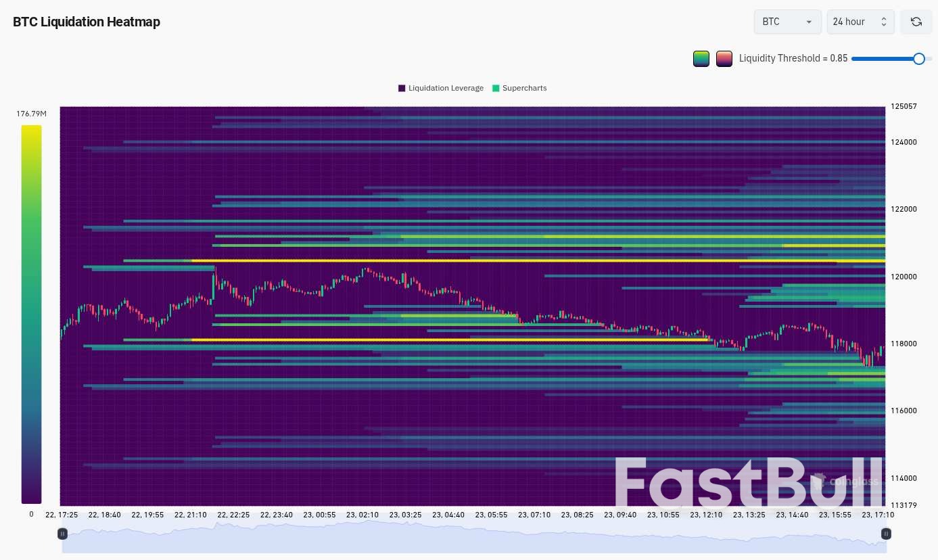Click the purple Liquidation Leverage legend icon
This screenshot has height=560, width=938.
[402, 88]
